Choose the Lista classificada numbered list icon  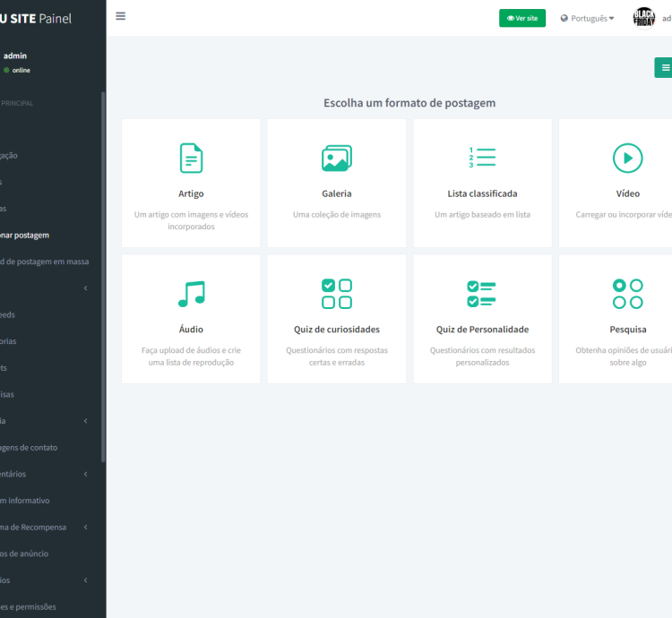point(482,159)
